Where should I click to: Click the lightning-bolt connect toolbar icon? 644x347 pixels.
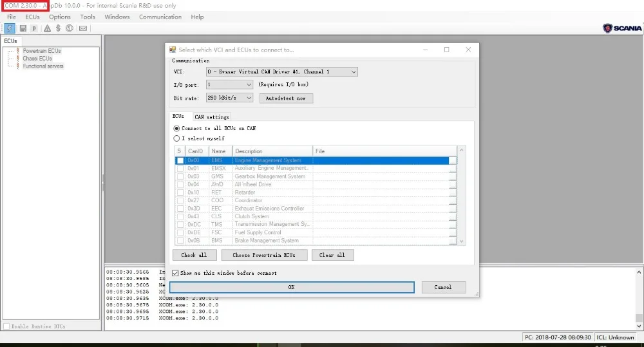coord(10,28)
